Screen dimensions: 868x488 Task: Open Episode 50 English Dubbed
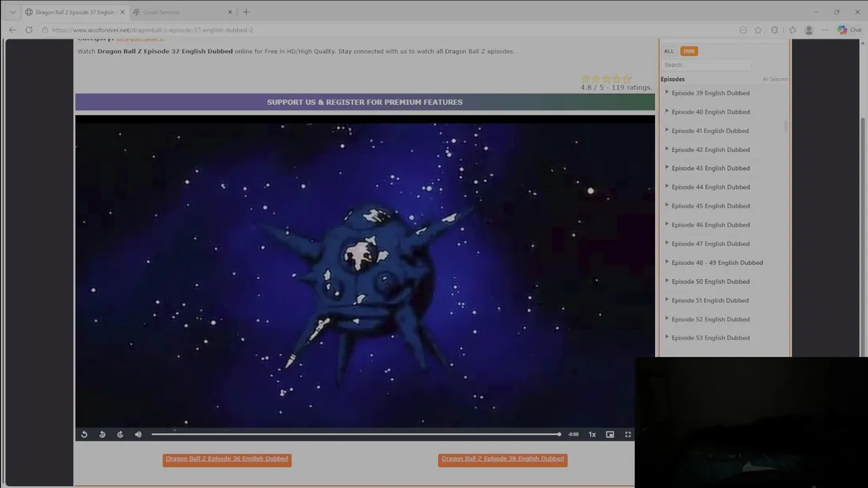[711, 281]
